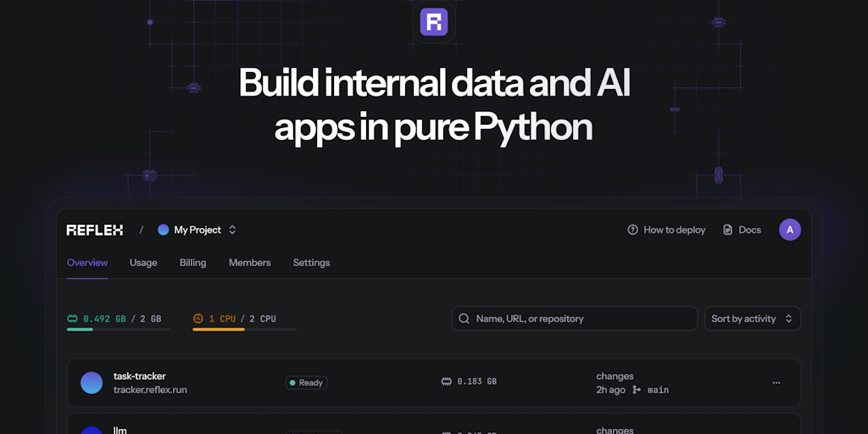Click the blue My Project circle icon

coord(164,230)
